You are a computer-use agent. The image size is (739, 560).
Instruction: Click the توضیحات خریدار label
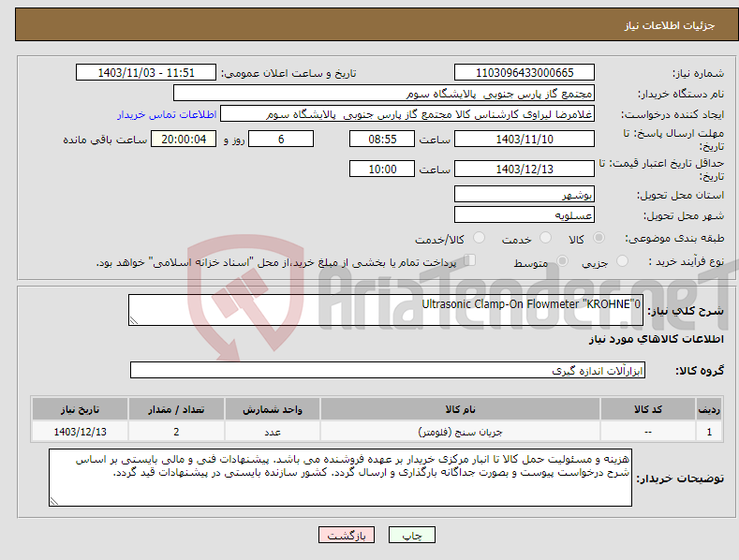(680, 479)
